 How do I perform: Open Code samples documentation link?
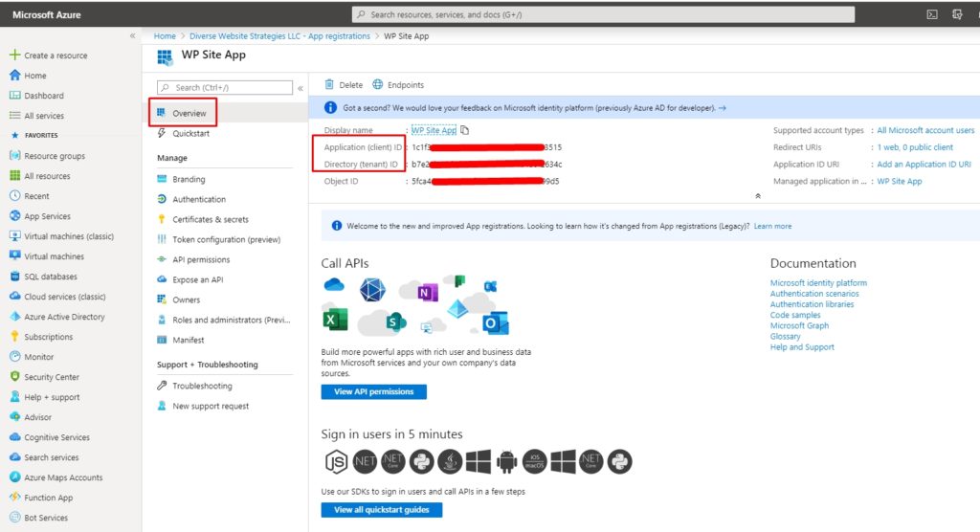click(x=795, y=315)
